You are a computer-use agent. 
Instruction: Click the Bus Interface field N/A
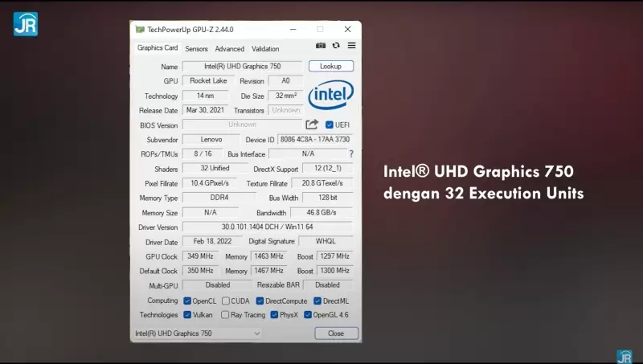point(308,153)
